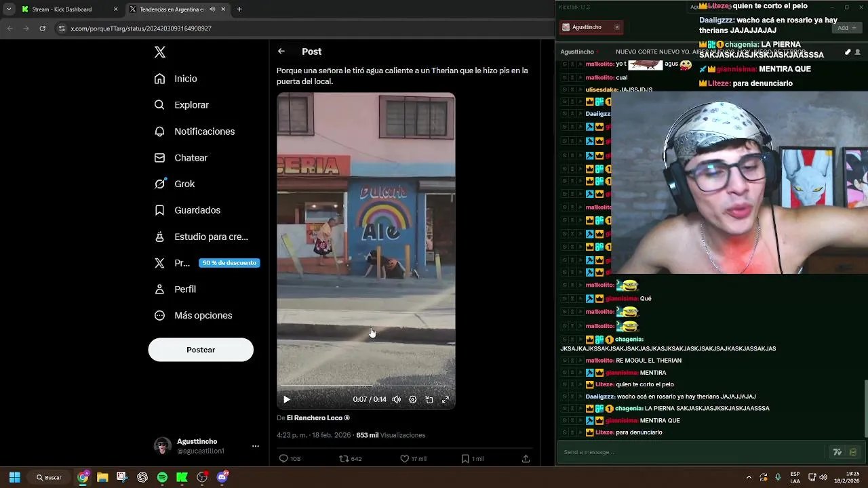Open chatters list icon in KickTalk
The image size is (868, 488).
(858, 52)
